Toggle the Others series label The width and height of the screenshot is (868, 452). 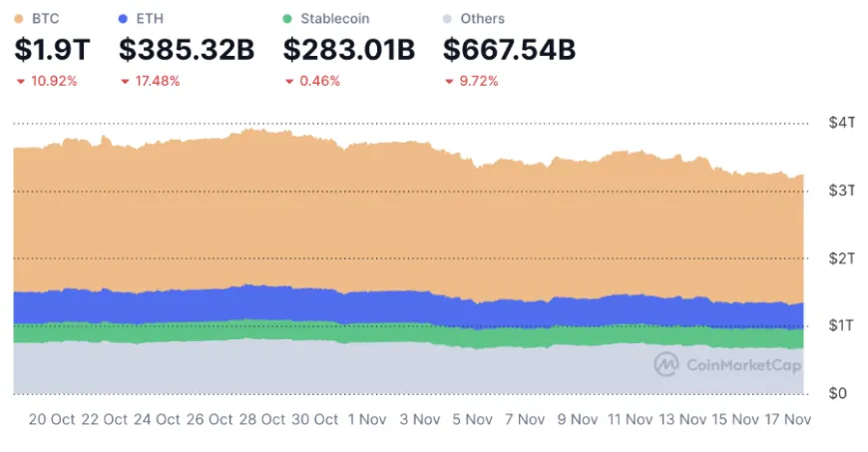(x=483, y=19)
